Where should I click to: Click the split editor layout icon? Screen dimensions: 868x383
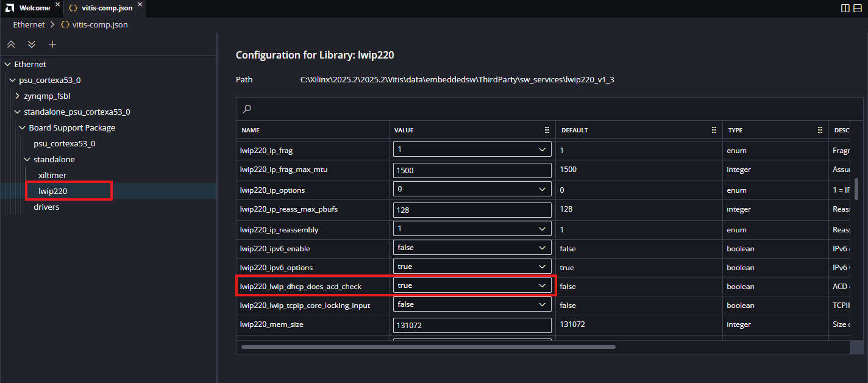coord(845,8)
